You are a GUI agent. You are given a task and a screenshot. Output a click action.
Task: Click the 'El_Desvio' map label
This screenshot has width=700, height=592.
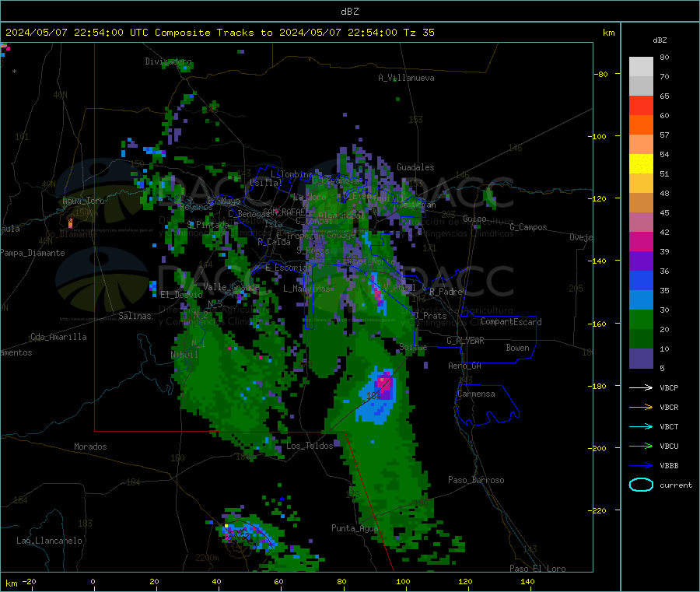181,295
